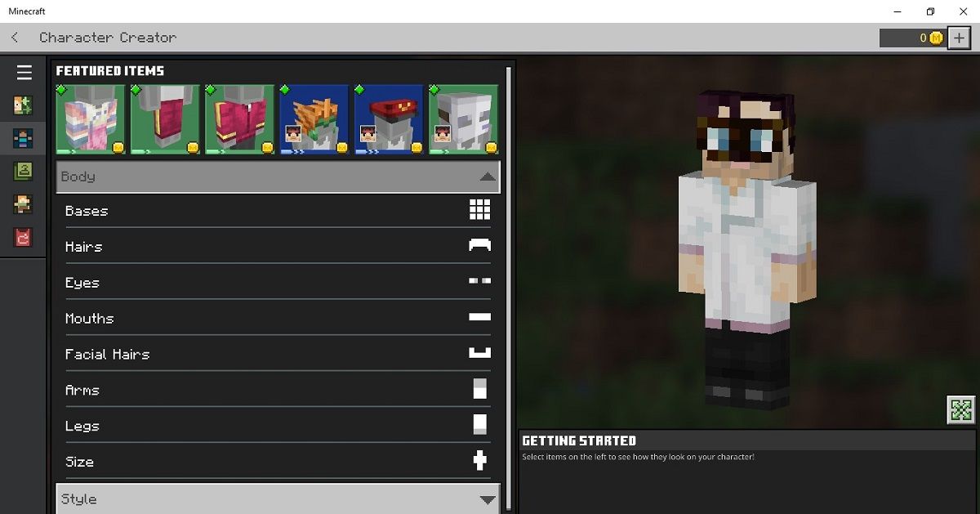Go back with the arrow beside Character Creator
Screen dimensions: 980x514
(x=15, y=38)
